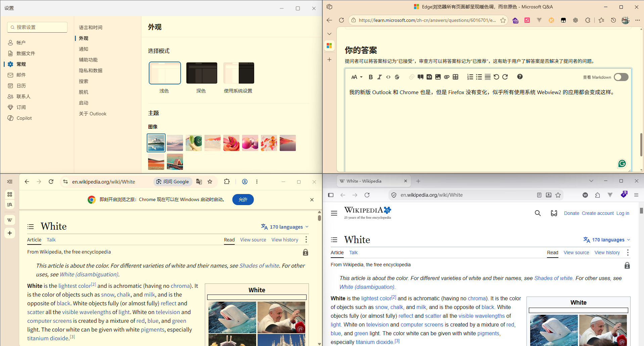This screenshot has height=346, width=644.
Task: Click undo icon in answer editor
Action: [x=496, y=77]
